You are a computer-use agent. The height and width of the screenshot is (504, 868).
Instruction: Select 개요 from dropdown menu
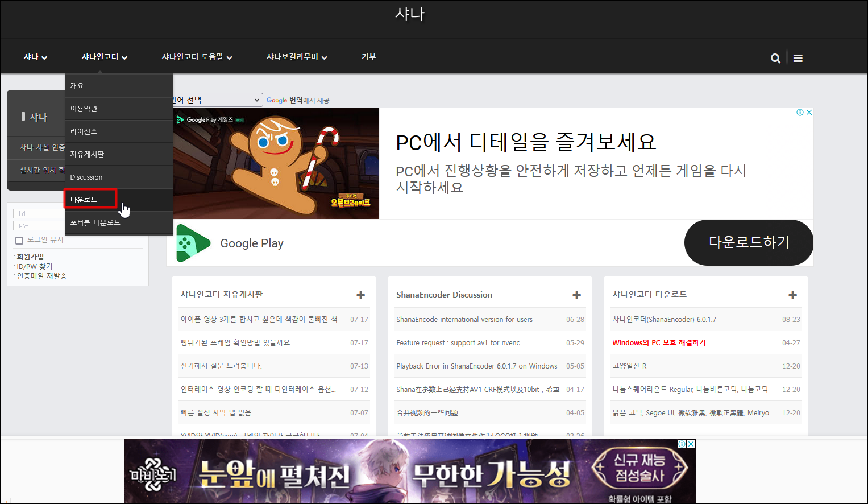click(x=119, y=86)
